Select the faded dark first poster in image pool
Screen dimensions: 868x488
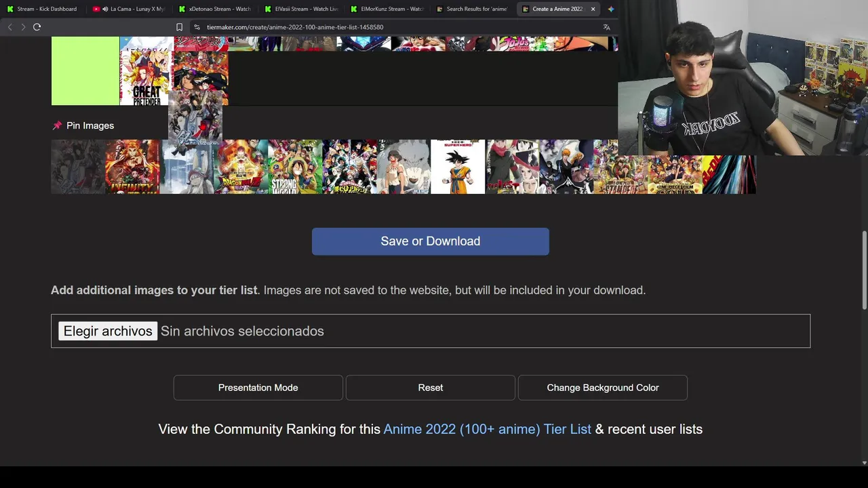pyautogui.click(x=78, y=167)
